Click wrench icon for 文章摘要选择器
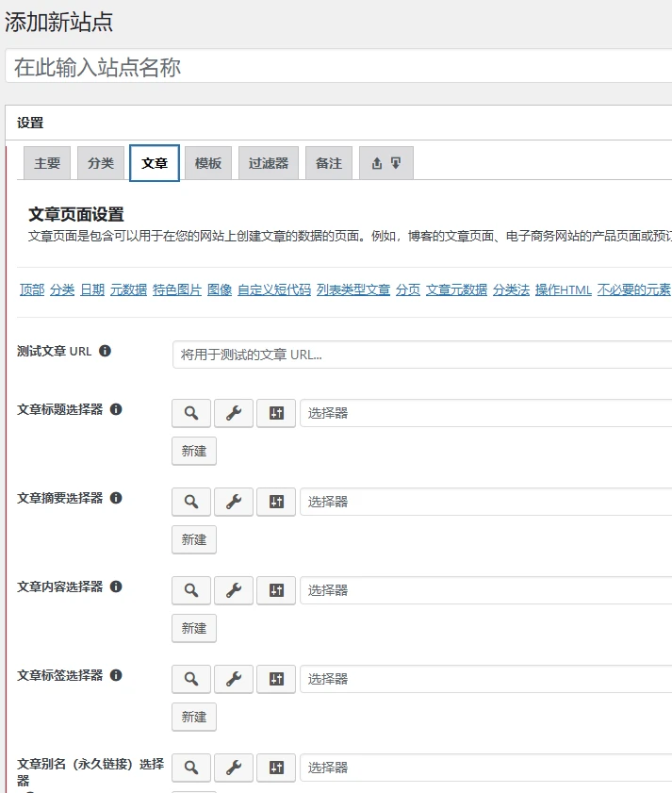The height and width of the screenshot is (793, 672). click(234, 502)
